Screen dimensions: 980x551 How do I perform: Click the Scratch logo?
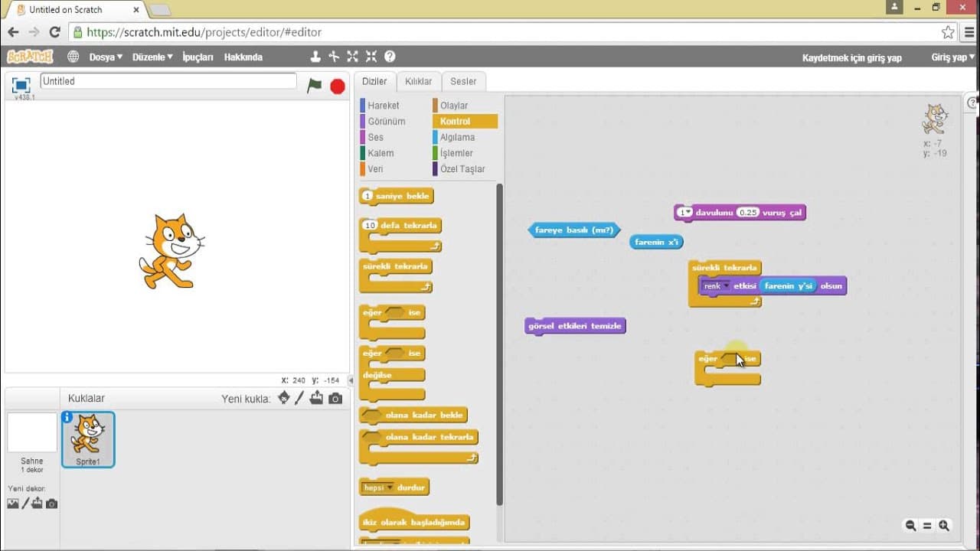[x=30, y=57]
